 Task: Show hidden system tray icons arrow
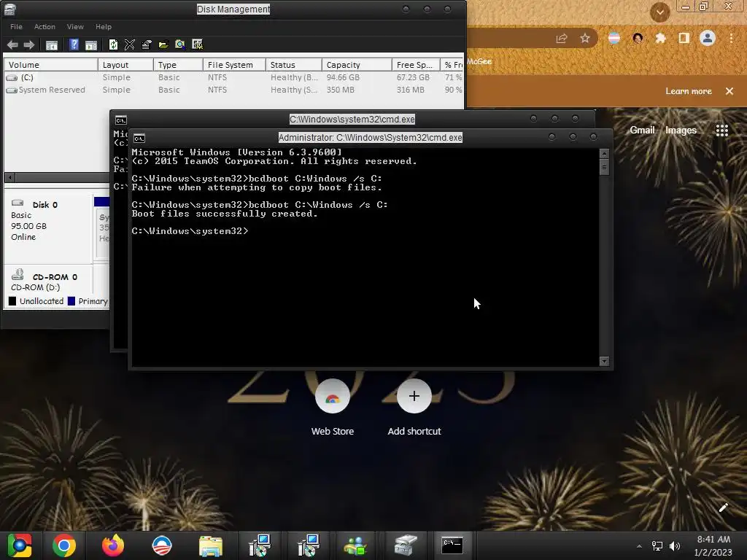click(x=639, y=546)
